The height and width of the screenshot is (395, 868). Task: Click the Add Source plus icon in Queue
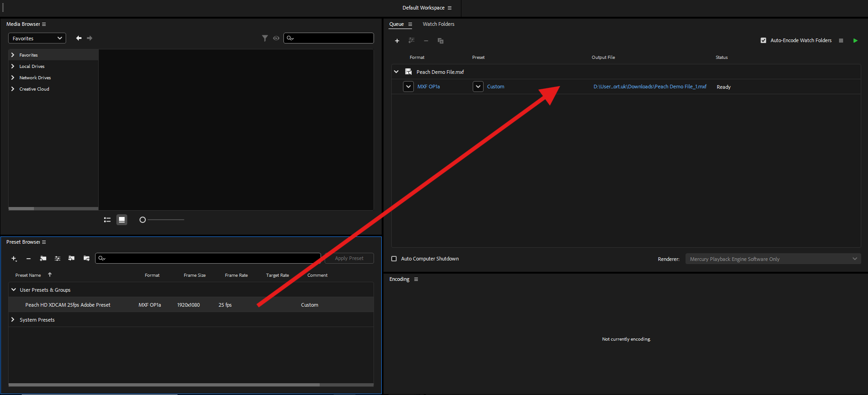pos(397,41)
